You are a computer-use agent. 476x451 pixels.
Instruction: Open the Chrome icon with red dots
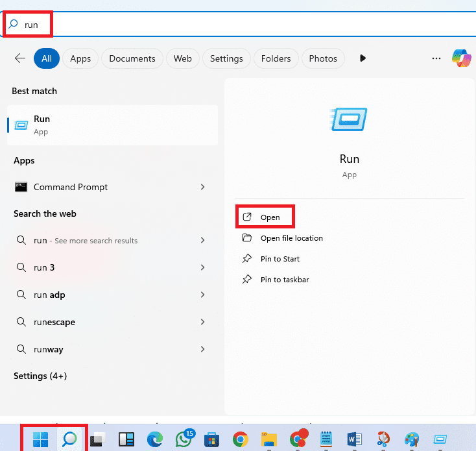[x=299, y=438]
